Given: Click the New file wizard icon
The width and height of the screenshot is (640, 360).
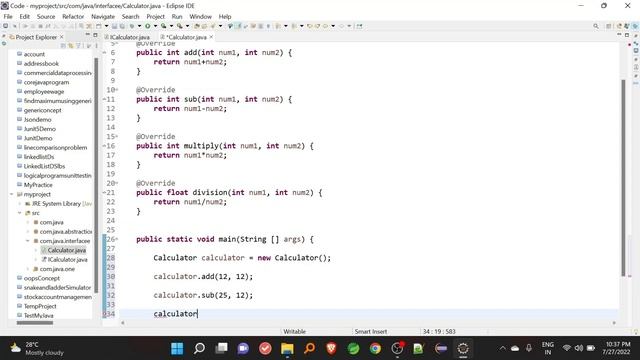Looking at the screenshot, I should click(x=98, y=26).
